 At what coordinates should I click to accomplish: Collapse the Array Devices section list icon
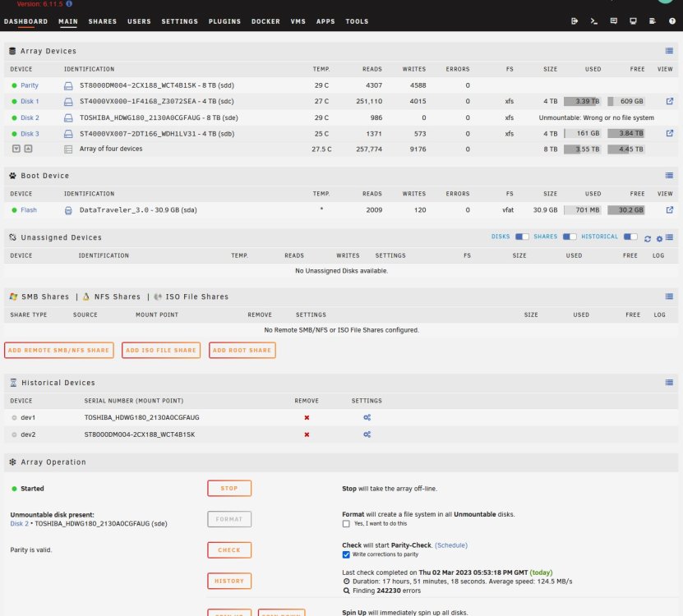pyautogui.click(x=669, y=51)
